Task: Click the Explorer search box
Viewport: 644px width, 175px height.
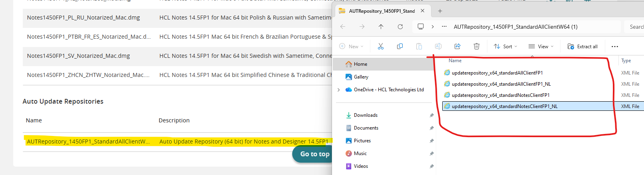Action: (635, 27)
